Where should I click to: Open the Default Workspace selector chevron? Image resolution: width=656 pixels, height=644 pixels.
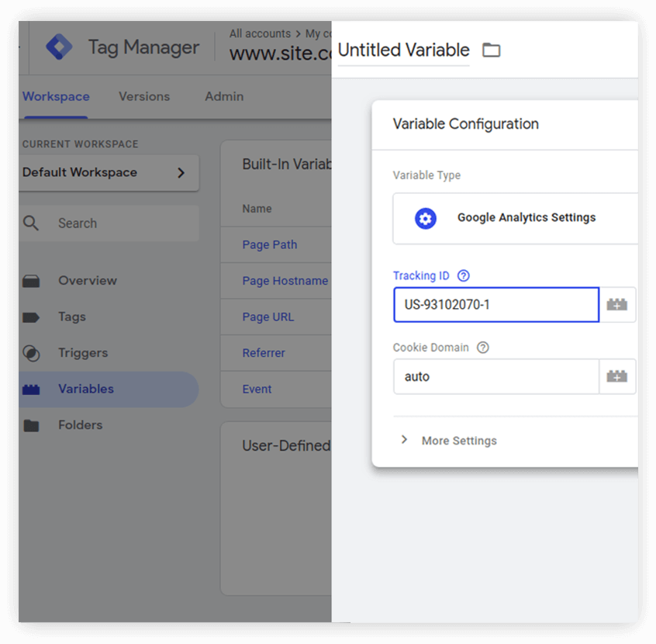181,172
